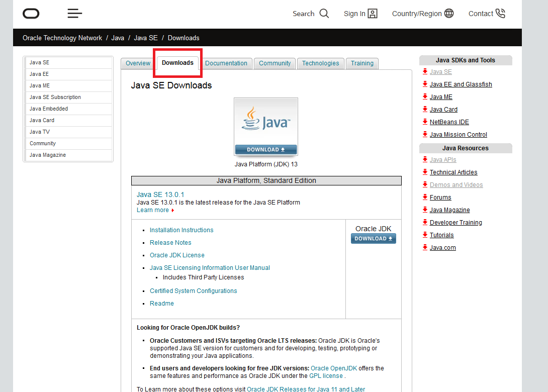Open the Java SE 13.0.1 link
The image size is (548, 392).
[160, 194]
